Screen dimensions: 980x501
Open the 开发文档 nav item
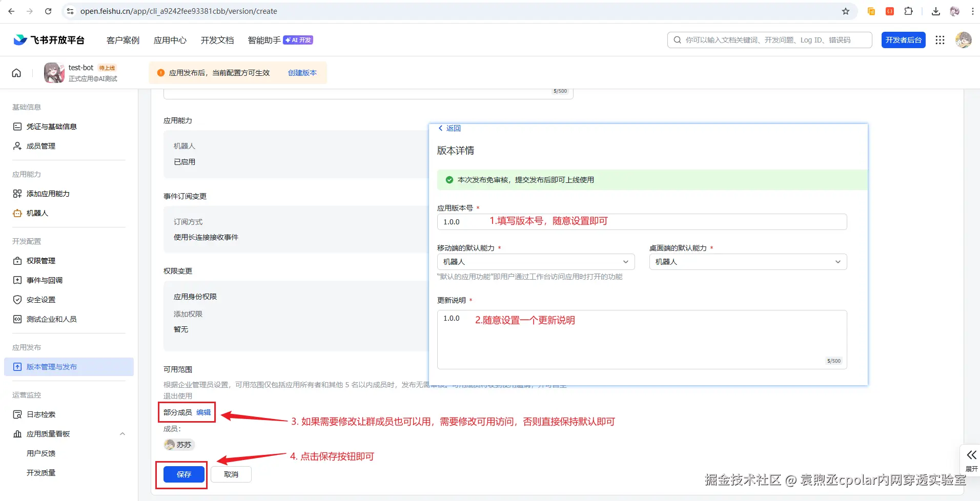(217, 40)
